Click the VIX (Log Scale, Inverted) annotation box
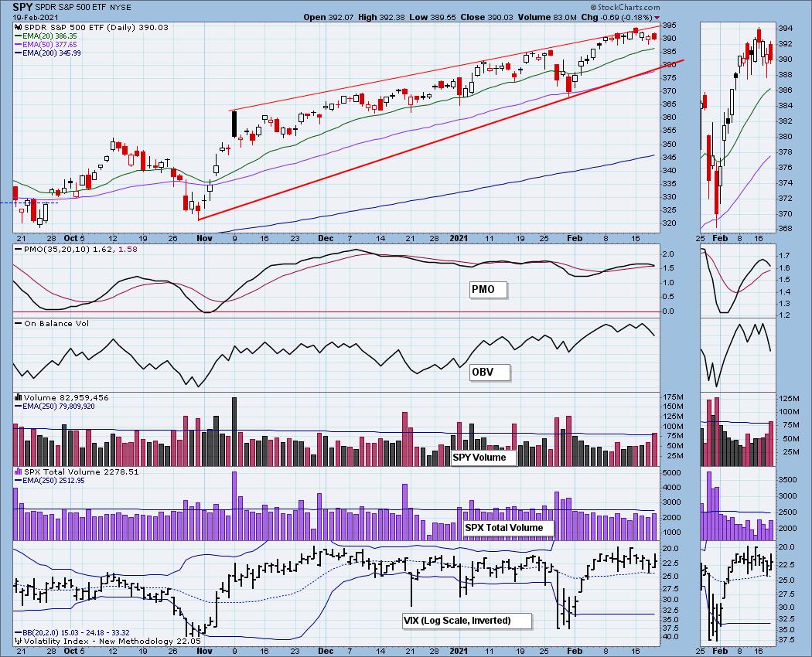 [x=466, y=621]
